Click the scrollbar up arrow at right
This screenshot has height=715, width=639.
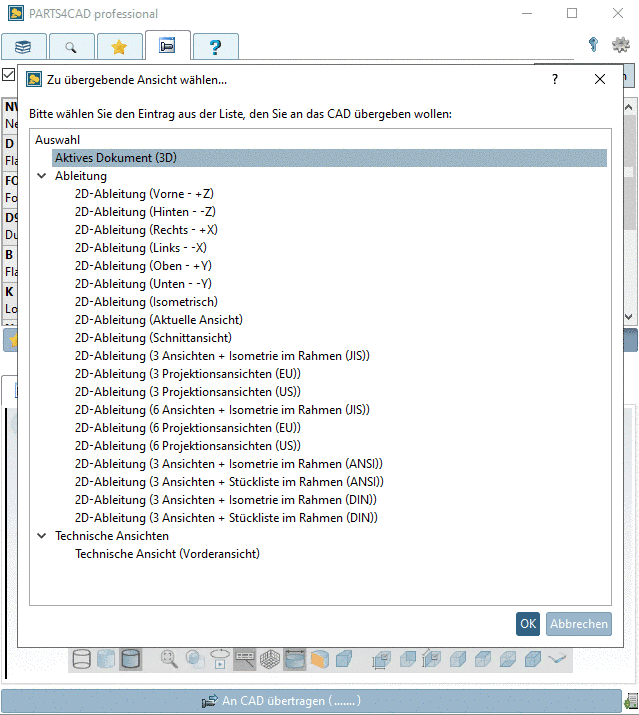coord(629,108)
